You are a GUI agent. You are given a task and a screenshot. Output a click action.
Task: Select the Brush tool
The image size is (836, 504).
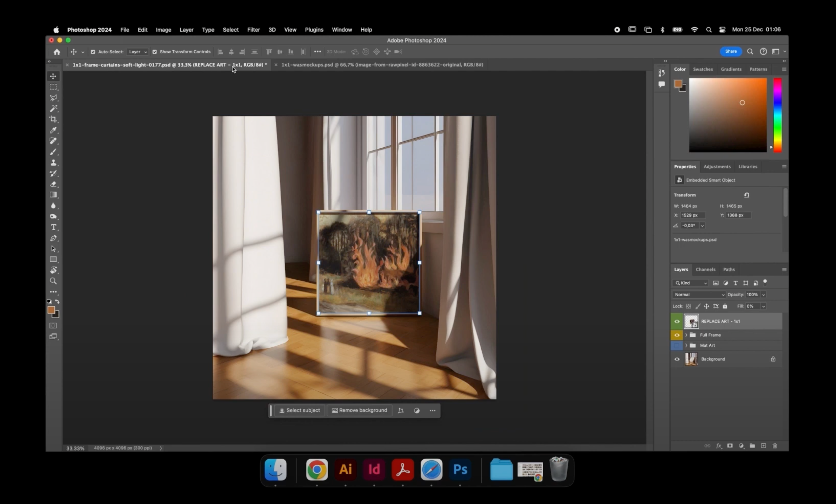pyautogui.click(x=54, y=151)
